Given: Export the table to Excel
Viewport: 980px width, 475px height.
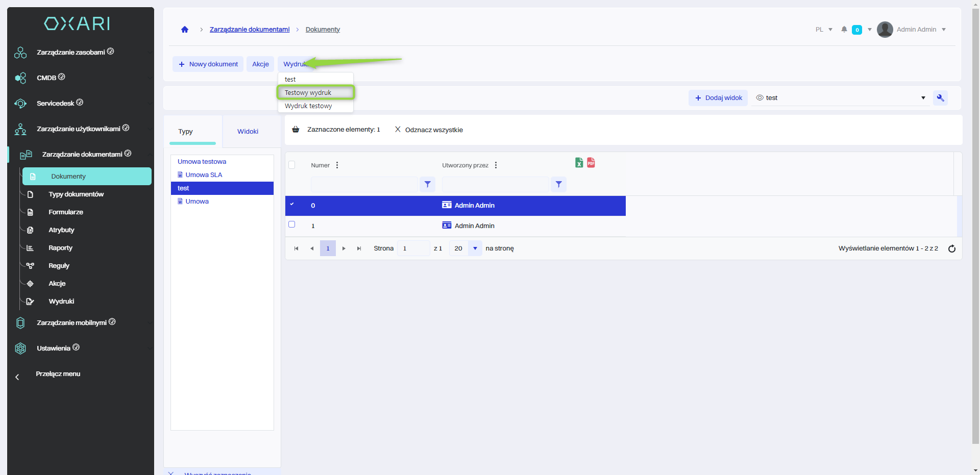Looking at the screenshot, I should pos(579,163).
